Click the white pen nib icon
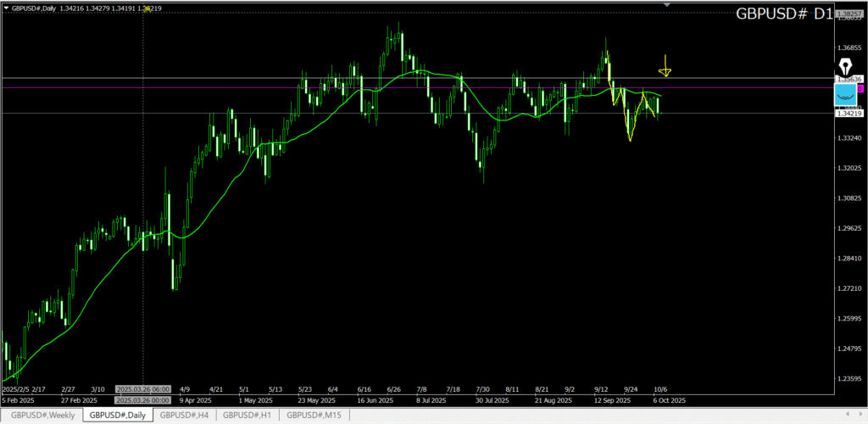The width and height of the screenshot is (868, 424). (845, 68)
